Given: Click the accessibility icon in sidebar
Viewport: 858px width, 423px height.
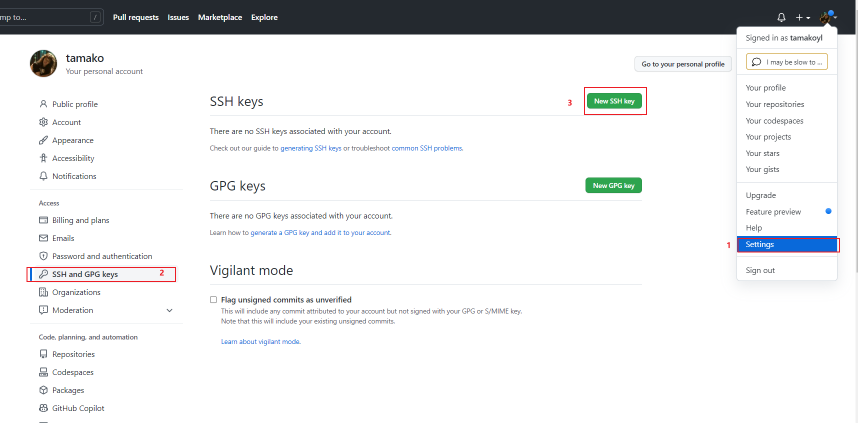Looking at the screenshot, I should 43,158.
